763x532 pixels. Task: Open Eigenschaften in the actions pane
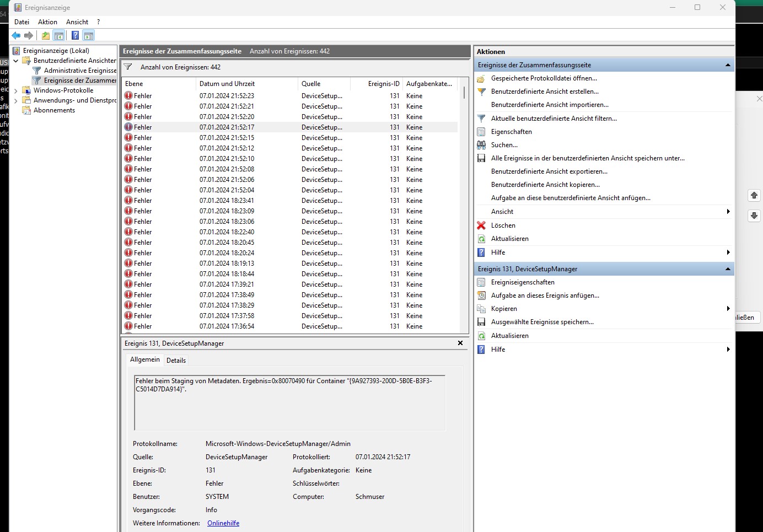[512, 132]
